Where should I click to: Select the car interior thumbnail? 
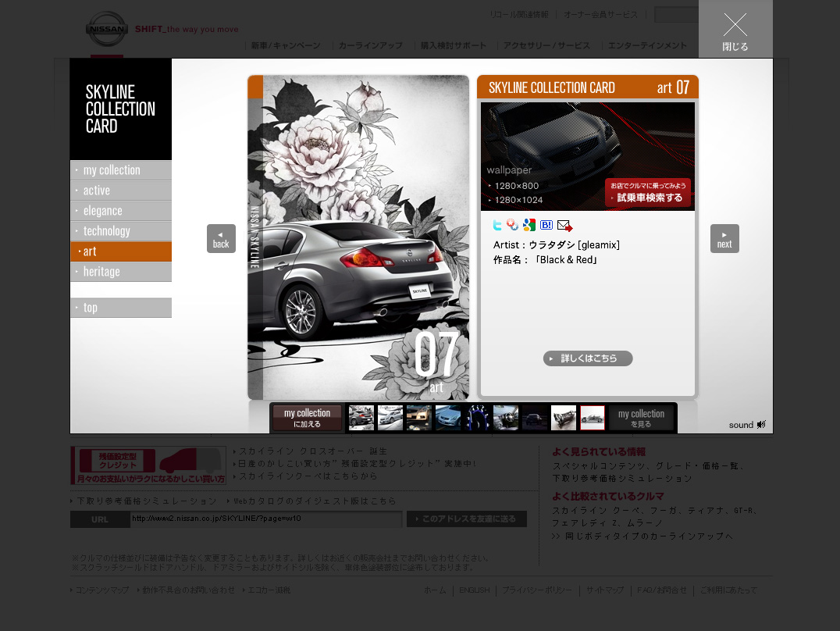click(506, 418)
